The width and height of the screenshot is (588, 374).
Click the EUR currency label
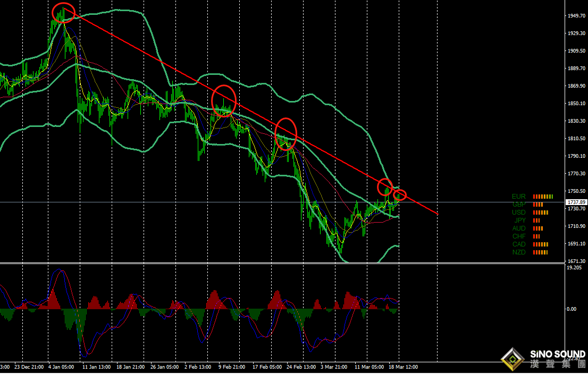(x=518, y=197)
